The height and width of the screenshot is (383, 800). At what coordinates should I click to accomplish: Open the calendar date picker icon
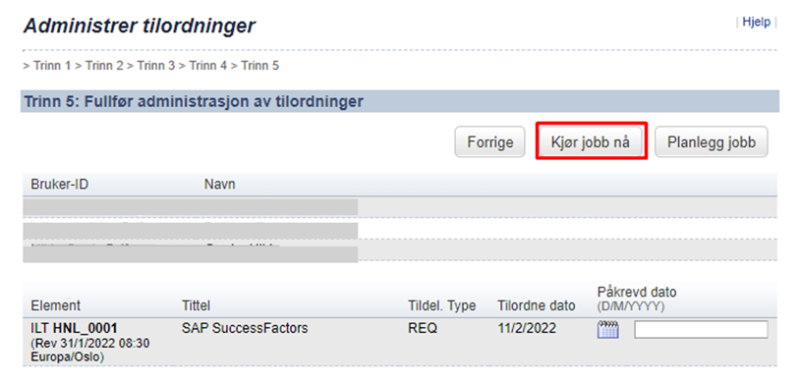coord(608,329)
